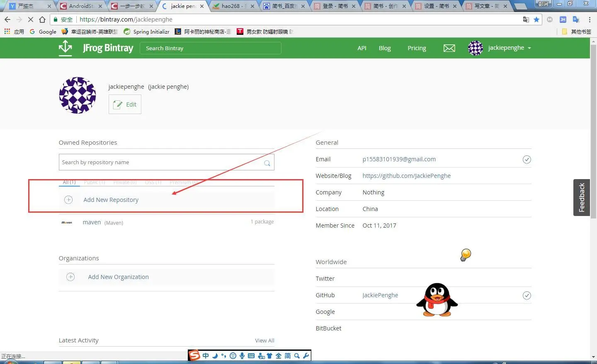Click the emoji smiley icon in Sogou bar
This screenshot has height=364, width=597.
click(x=233, y=356)
